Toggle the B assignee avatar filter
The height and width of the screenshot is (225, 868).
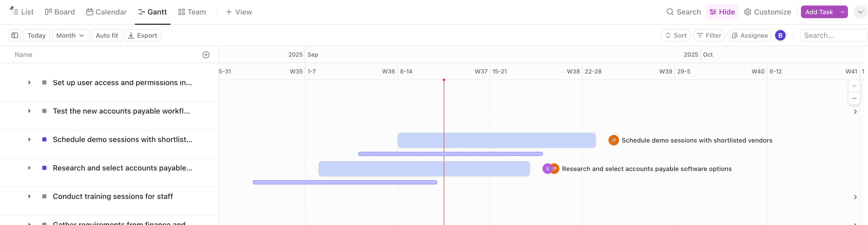tap(781, 35)
